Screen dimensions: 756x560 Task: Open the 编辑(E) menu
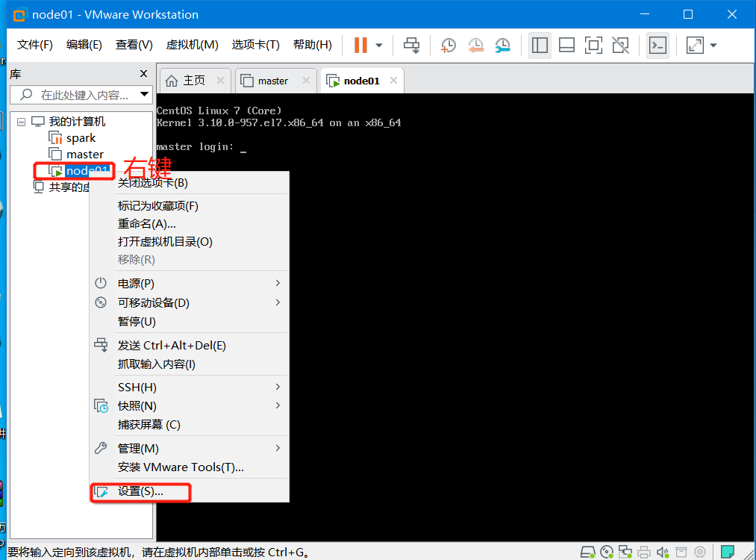[84, 45]
